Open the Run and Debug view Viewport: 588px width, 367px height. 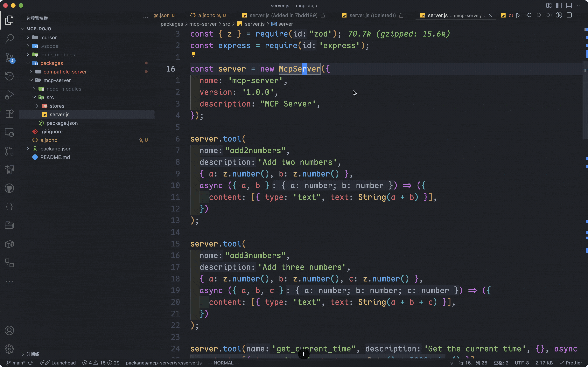pyautogui.click(x=9, y=95)
